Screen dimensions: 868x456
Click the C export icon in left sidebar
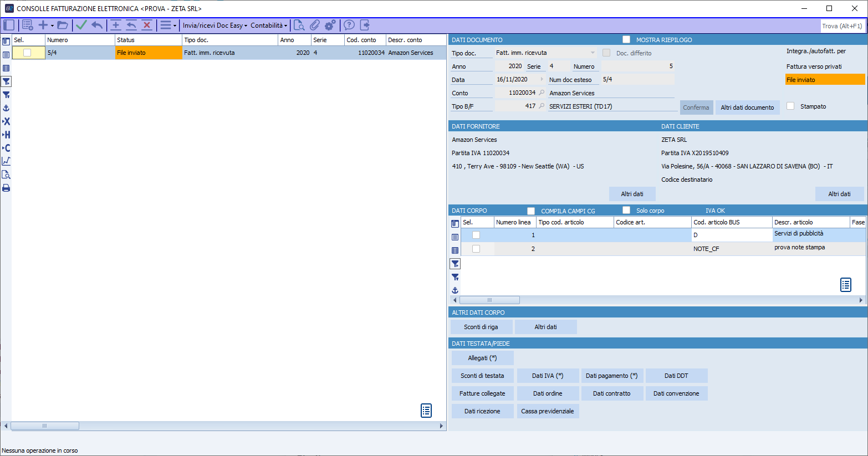pyautogui.click(x=6, y=148)
